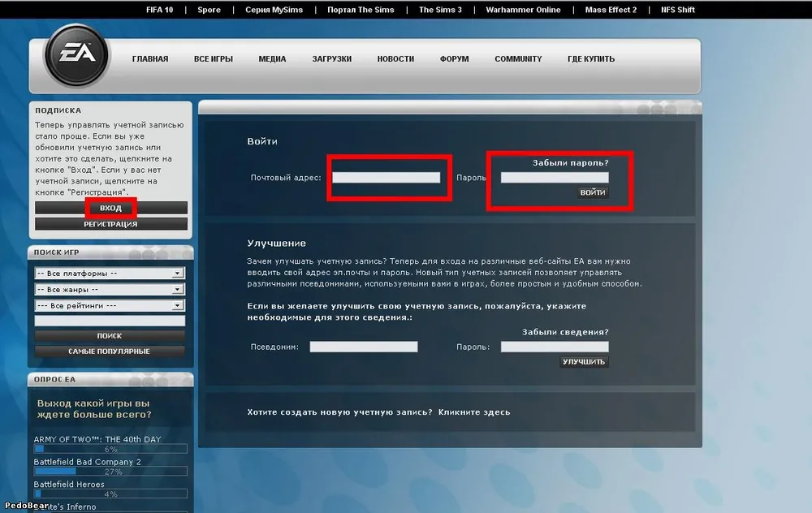This screenshot has height=513, width=812.
Task: Open the Mass Effect 2 top link
Action: click(x=611, y=11)
